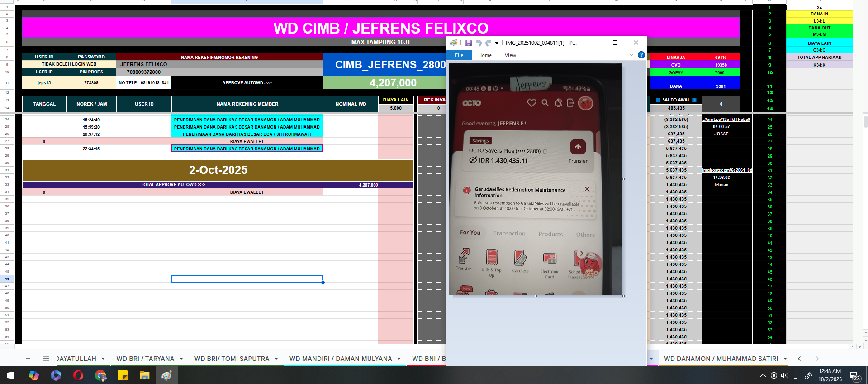The image size is (868, 384).
Task: Select the LINKAJA red cell
Action: pyautogui.click(x=676, y=58)
